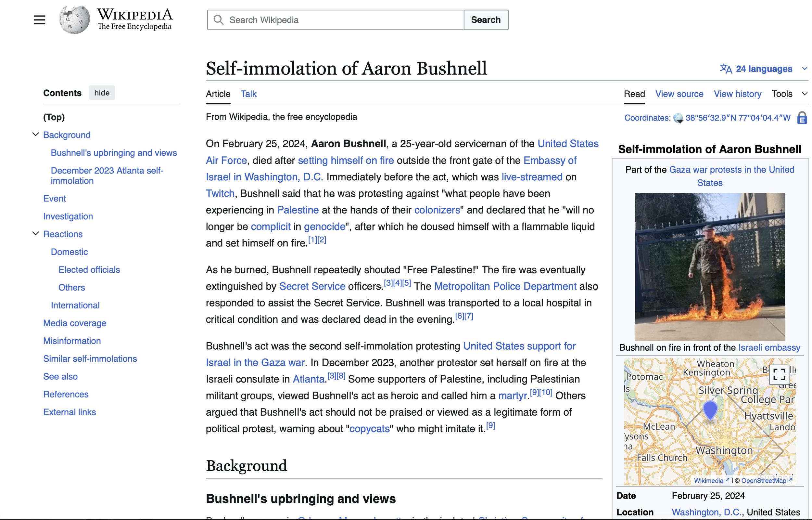Click the extended protection padlock icon
This screenshot has height=520, width=812.
coord(802,118)
